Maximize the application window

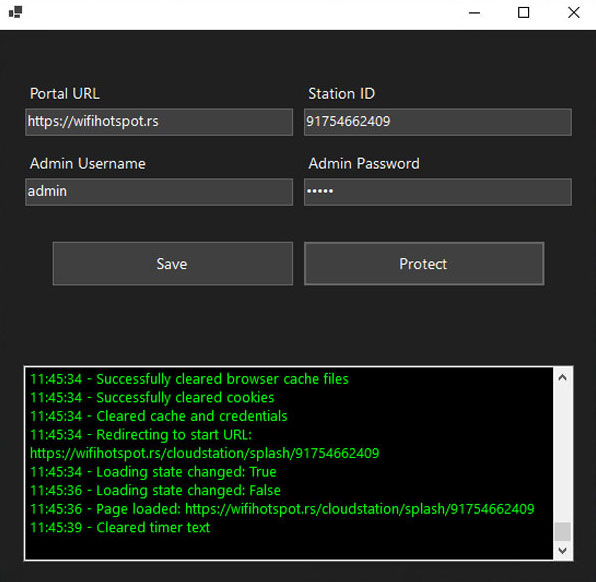pyautogui.click(x=523, y=13)
